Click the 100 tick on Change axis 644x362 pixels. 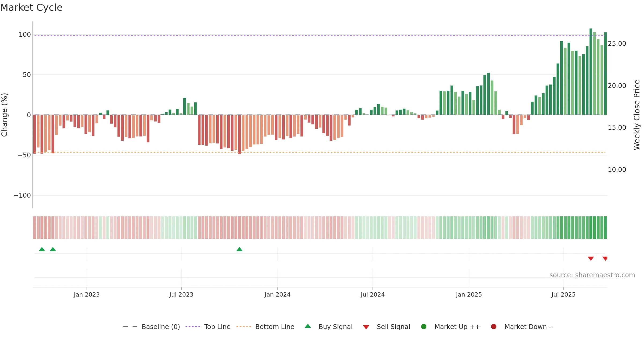click(25, 34)
